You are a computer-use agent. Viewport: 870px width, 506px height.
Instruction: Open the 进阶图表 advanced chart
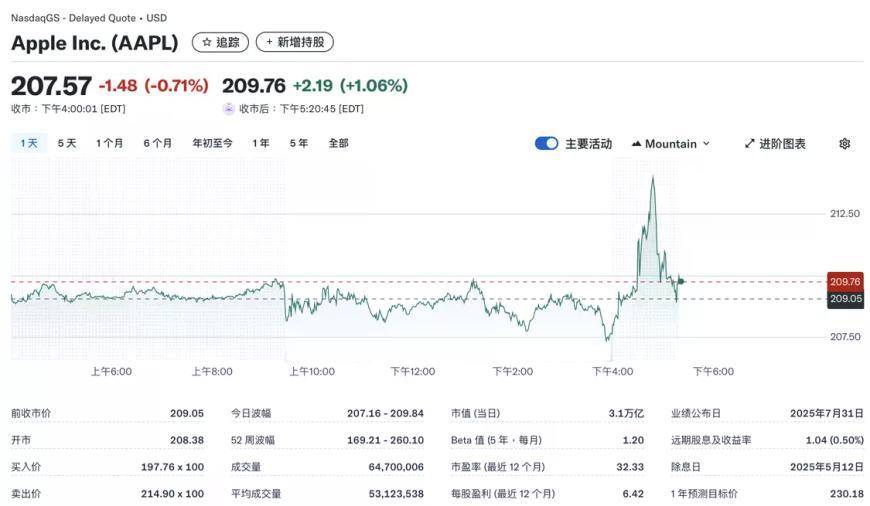click(775, 144)
